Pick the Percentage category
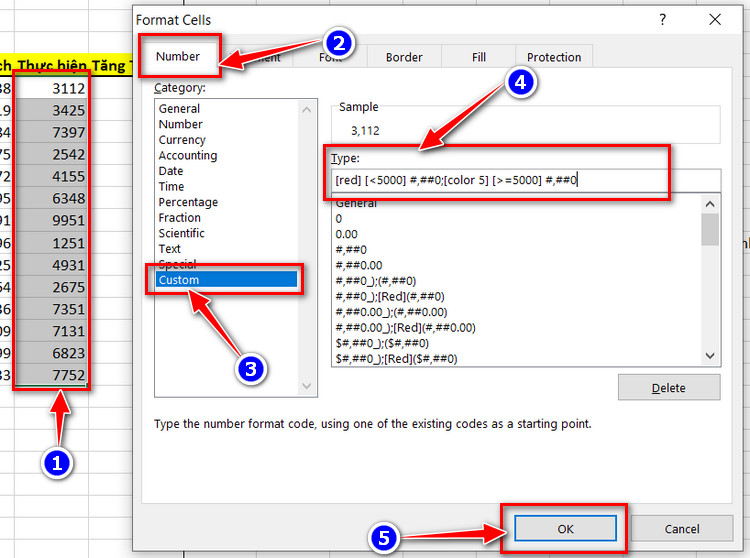This screenshot has height=558, width=750. point(188,202)
